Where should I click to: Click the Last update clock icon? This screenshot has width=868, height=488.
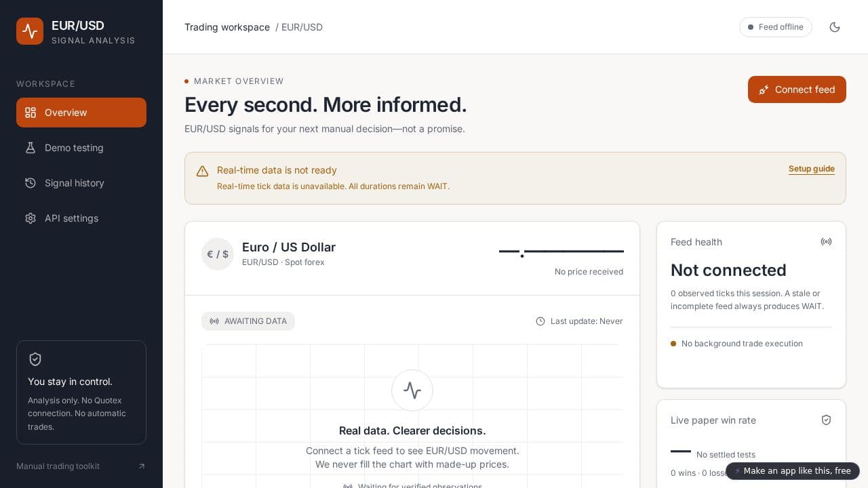[x=540, y=321]
